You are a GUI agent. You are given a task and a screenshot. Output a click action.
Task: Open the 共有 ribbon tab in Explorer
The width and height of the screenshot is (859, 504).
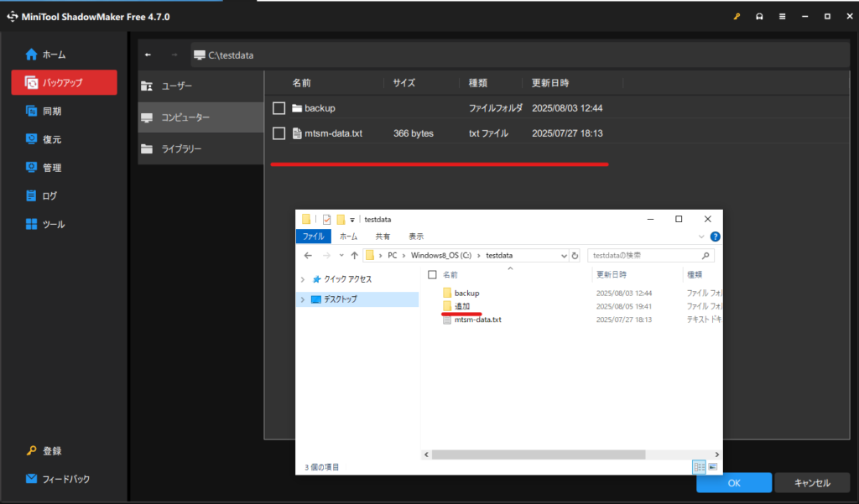coord(383,236)
